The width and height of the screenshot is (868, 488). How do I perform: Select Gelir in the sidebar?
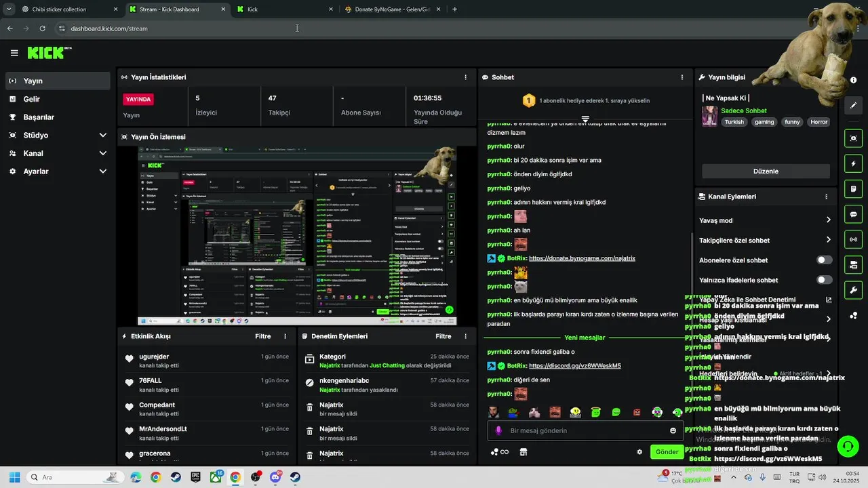point(57,99)
